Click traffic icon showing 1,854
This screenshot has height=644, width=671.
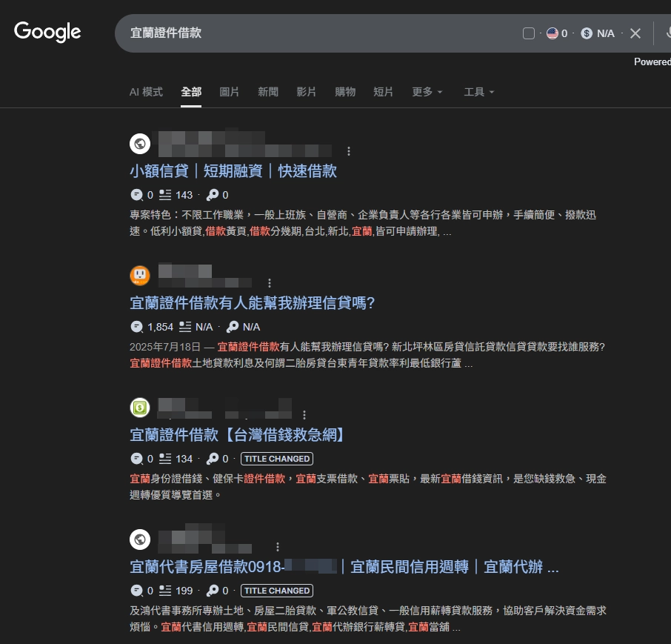tap(136, 327)
